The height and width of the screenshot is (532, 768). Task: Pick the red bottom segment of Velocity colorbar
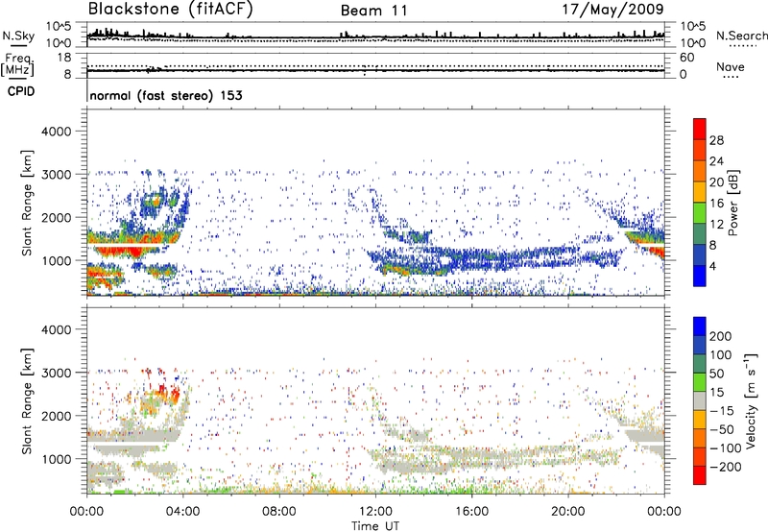click(700, 475)
